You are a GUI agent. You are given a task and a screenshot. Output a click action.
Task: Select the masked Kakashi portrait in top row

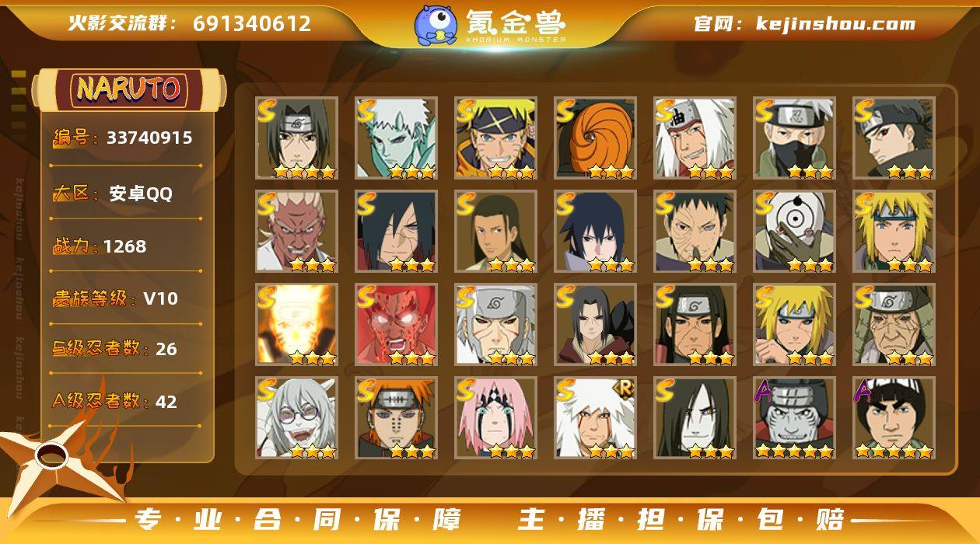794,138
